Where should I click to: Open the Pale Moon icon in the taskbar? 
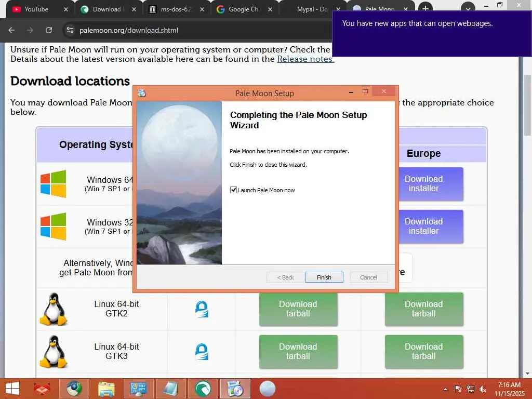(x=268, y=389)
